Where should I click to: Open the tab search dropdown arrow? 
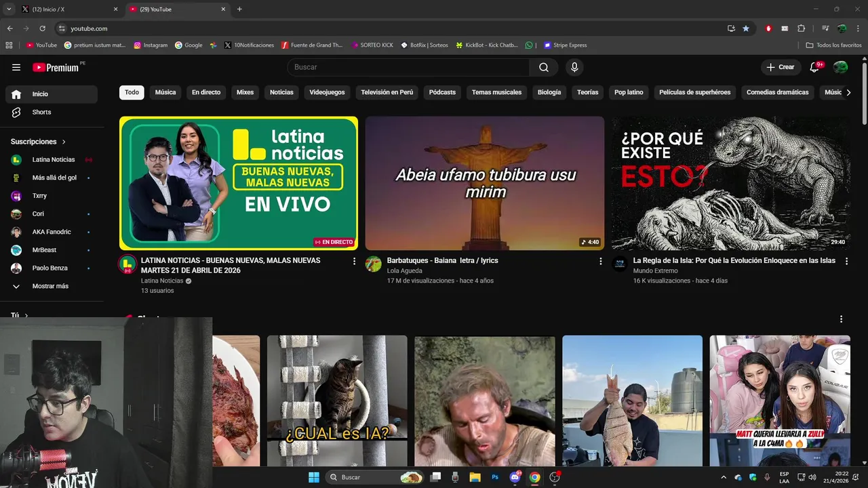9,9
